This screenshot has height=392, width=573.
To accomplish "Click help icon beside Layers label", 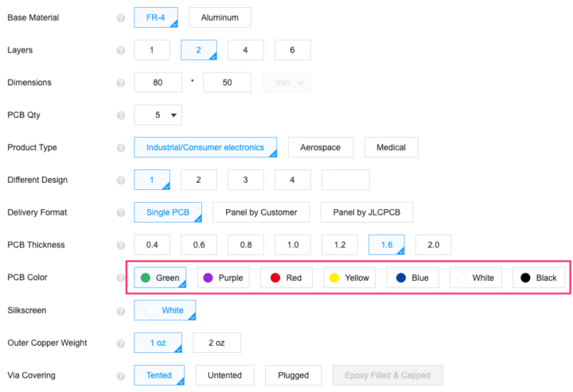I will pos(121,50).
